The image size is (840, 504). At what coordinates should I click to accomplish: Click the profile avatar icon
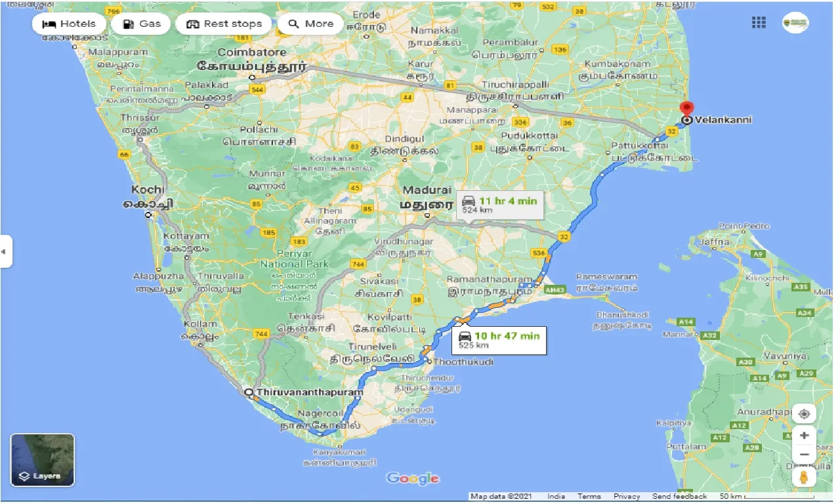point(795,22)
